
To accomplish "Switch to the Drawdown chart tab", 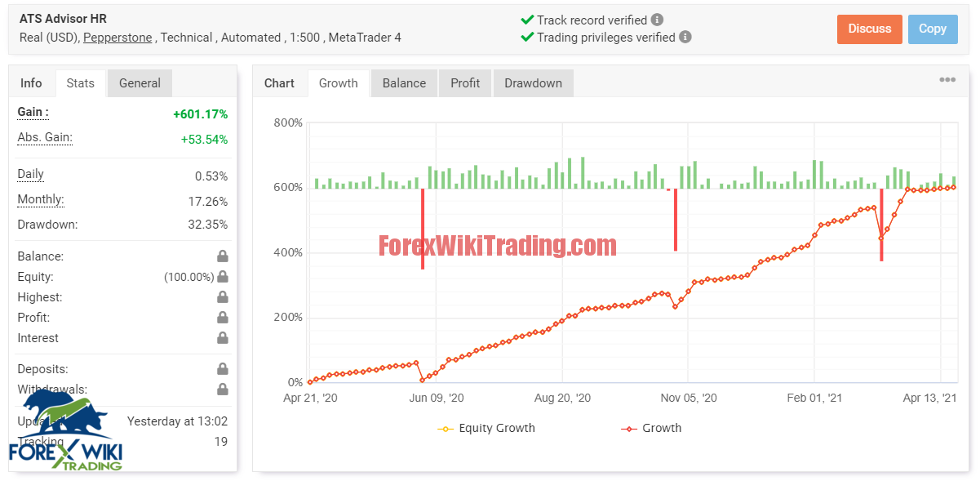I will (533, 82).
